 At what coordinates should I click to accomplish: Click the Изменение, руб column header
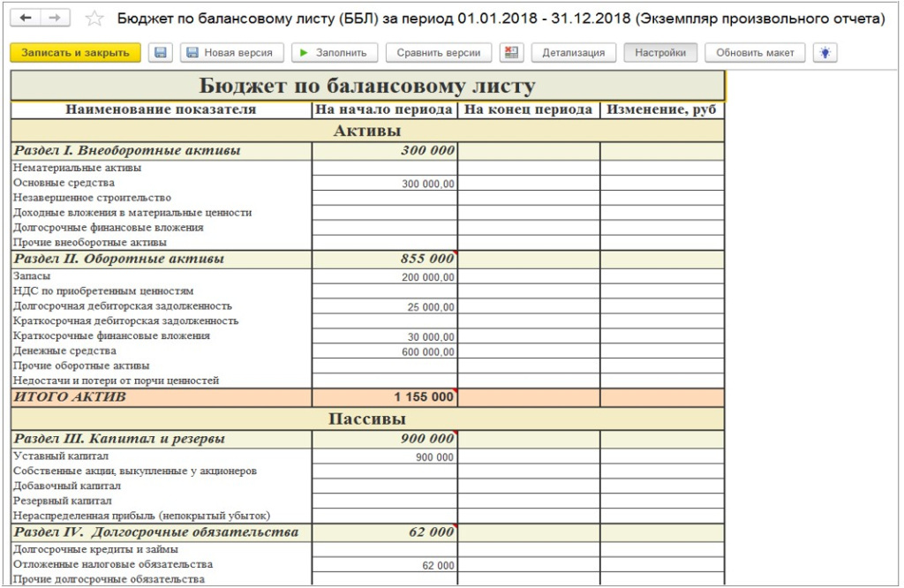pos(662,109)
